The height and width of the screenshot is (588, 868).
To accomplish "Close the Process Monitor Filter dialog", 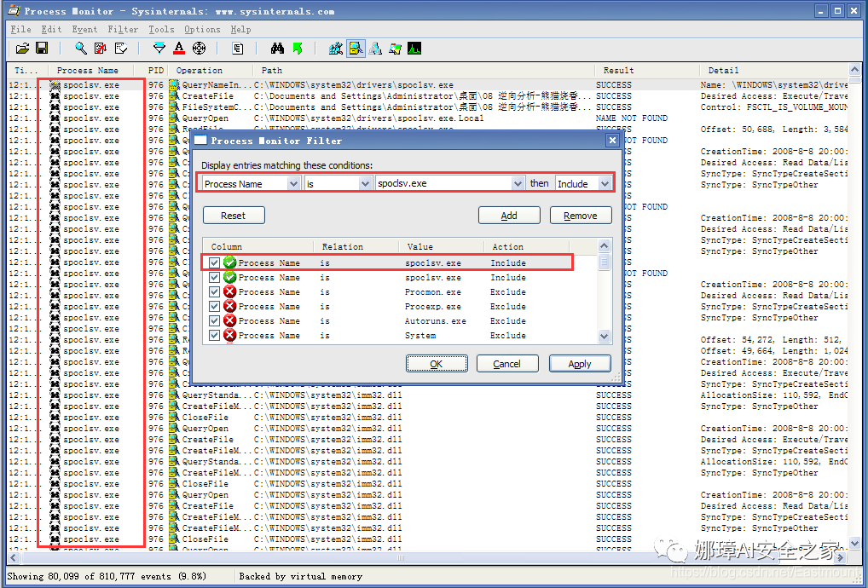I will (612, 141).
